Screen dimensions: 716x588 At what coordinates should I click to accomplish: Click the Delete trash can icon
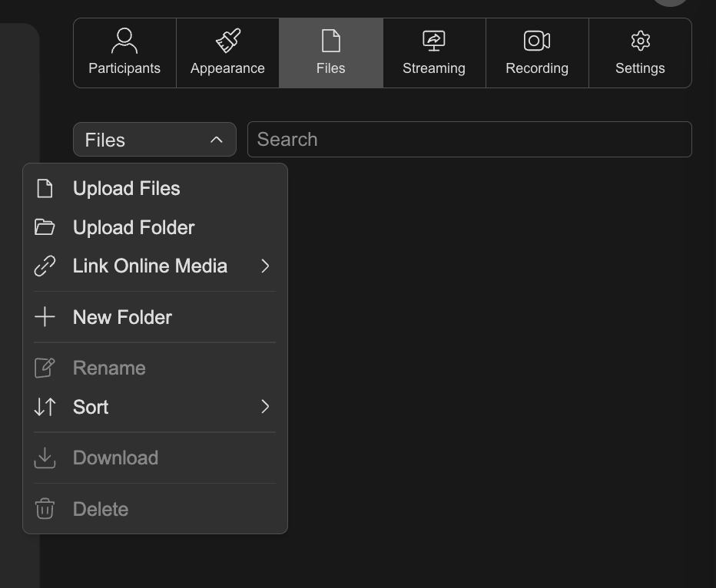45,509
